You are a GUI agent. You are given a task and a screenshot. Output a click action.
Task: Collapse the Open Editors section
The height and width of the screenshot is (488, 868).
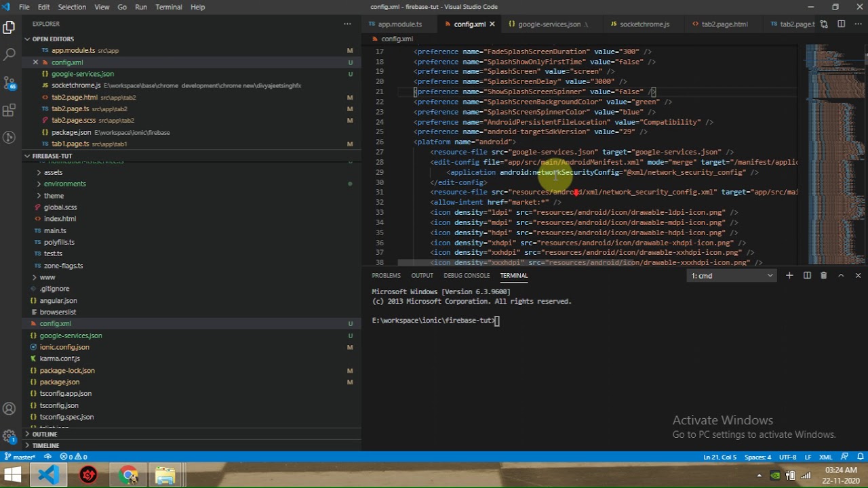pos(52,39)
